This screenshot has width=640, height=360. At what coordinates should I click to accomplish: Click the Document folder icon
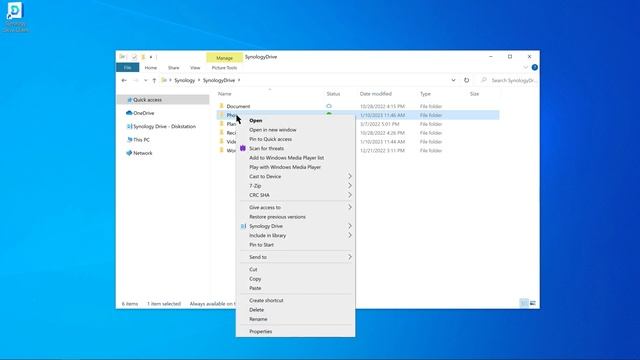pyautogui.click(x=222, y=106)
